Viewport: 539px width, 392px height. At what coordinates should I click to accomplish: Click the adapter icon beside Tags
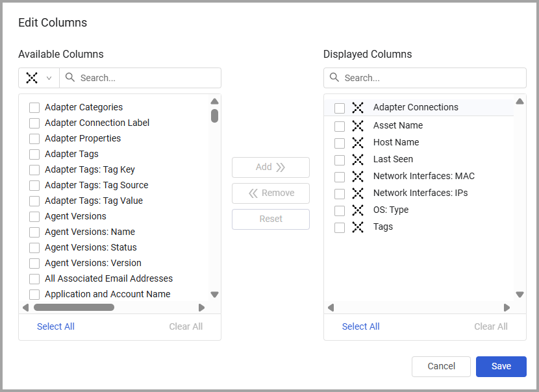(x=357, y=227)
